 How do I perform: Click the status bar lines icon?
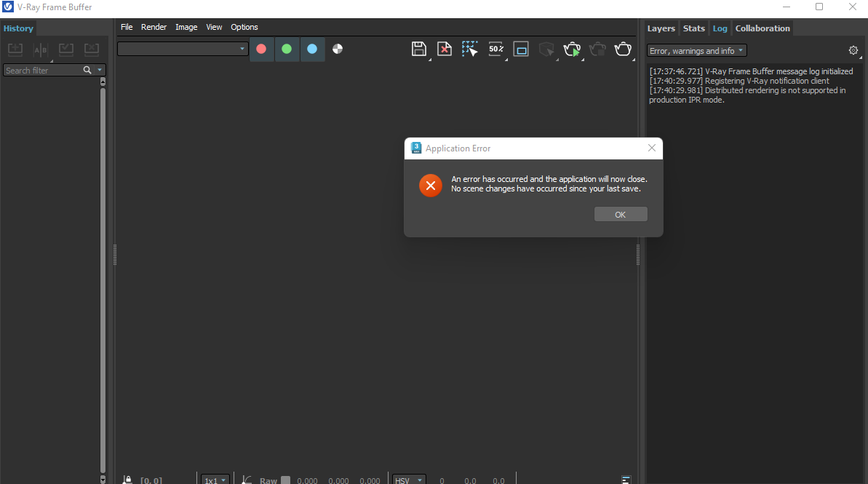[626, 480]
